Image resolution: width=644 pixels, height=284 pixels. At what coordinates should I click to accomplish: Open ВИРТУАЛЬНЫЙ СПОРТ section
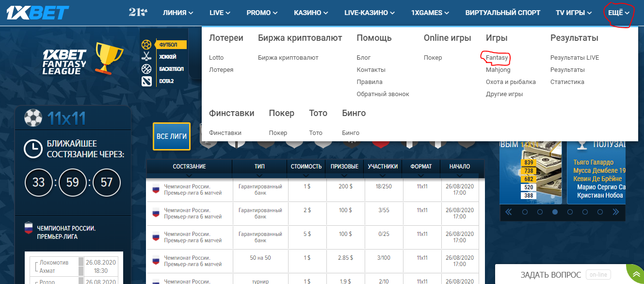pyautogui.click(x=503, y=13)
